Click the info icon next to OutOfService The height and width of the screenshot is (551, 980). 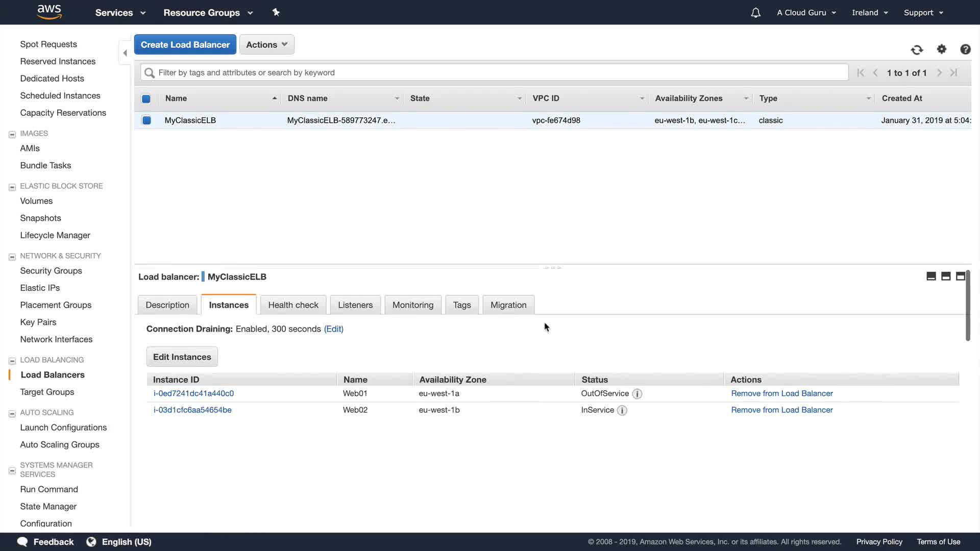637,394
